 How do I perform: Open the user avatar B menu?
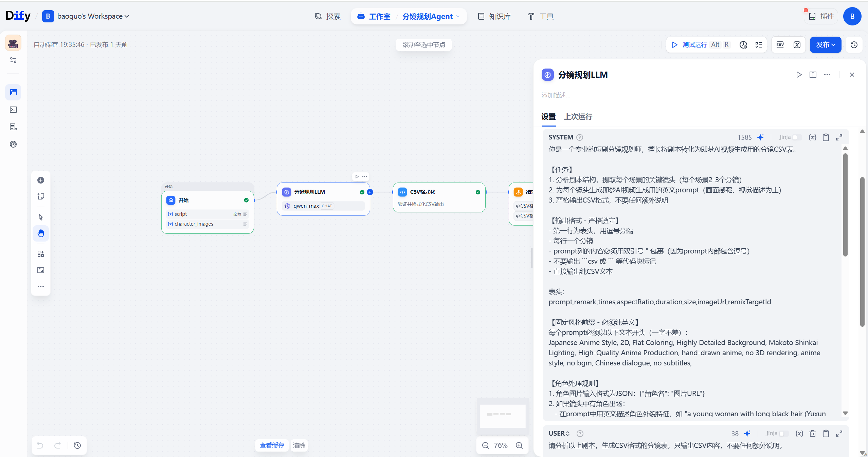click(852, 16)
